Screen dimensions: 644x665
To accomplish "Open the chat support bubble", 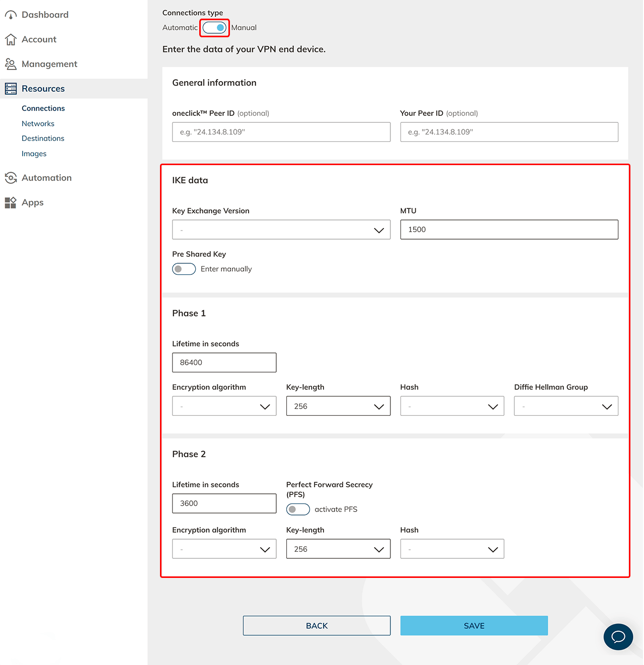I will 618,637.
